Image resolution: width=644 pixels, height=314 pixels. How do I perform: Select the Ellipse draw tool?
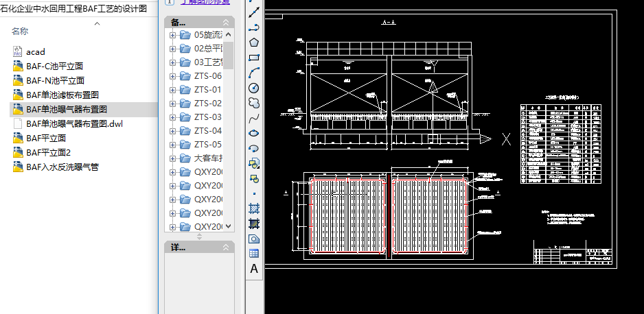[253, 133]
